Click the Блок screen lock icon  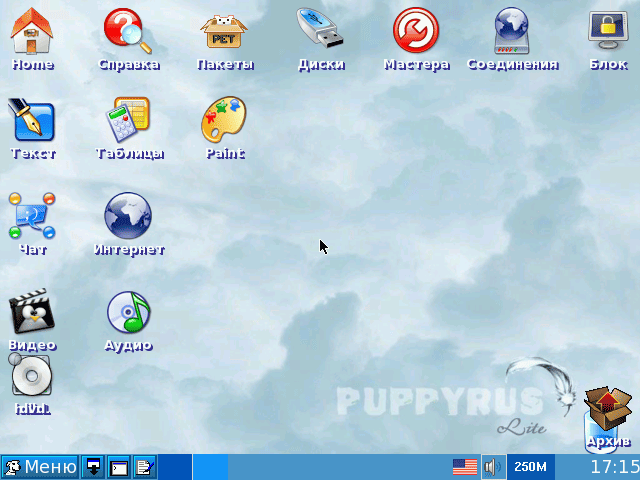tap(608, 30)
